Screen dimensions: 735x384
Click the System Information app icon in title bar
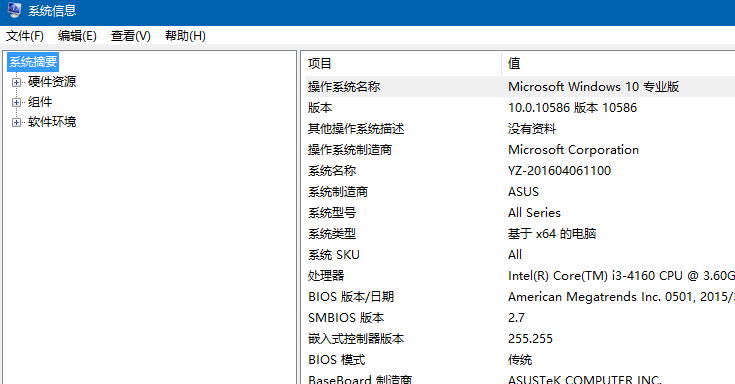14,10
